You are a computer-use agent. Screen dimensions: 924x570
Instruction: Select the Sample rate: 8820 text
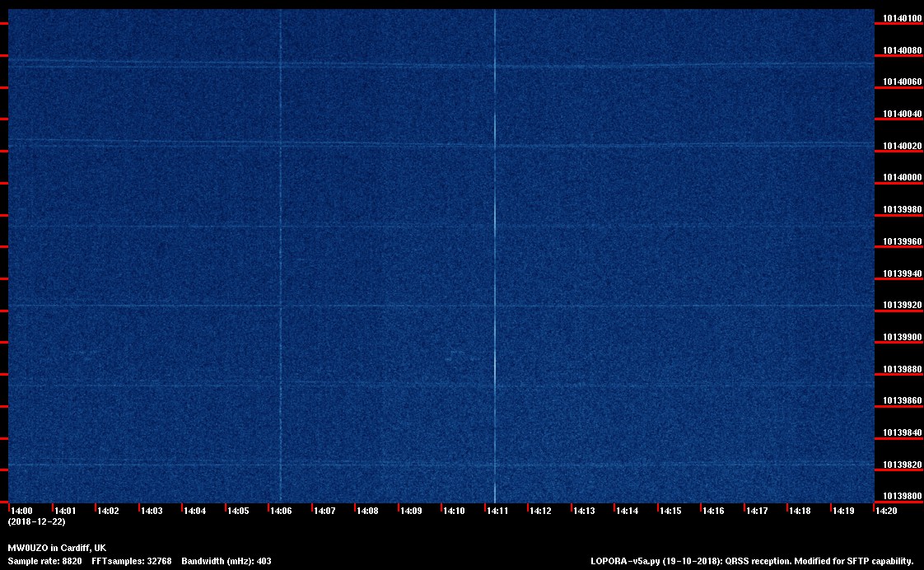click(x=44, y=561)
